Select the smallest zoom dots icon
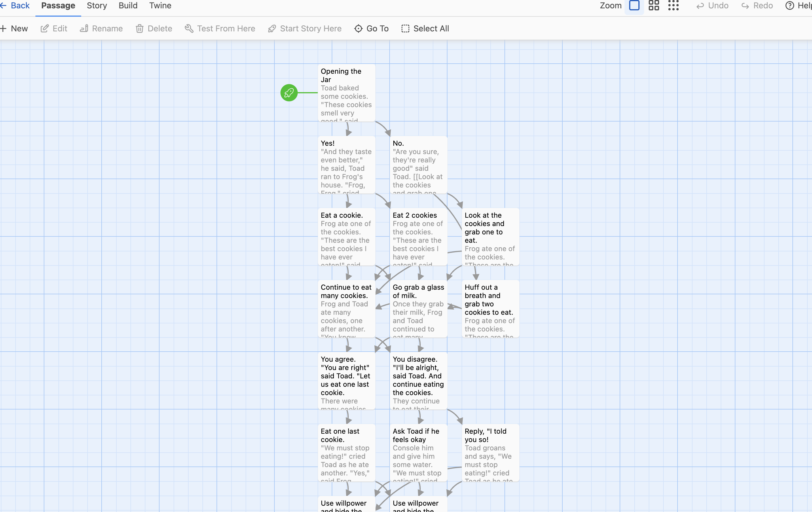The width and height of the screenshot is (812, 512). (x=673, y=6)
